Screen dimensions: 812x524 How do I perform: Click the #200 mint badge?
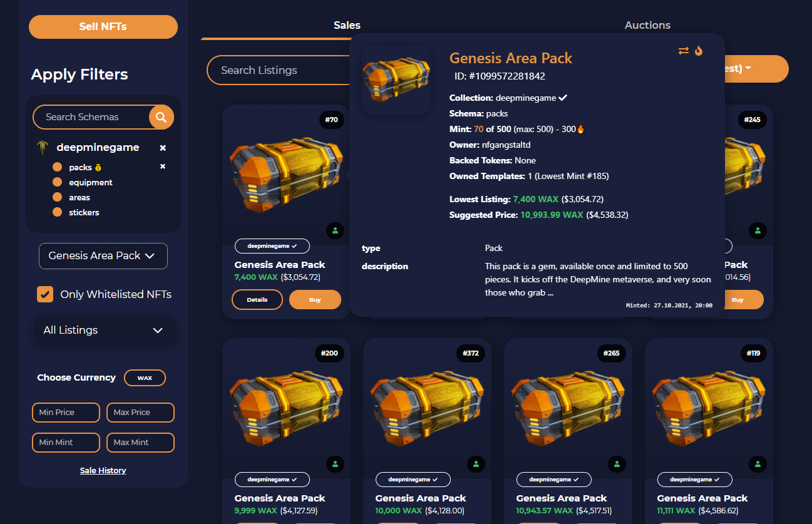point(330,353)
